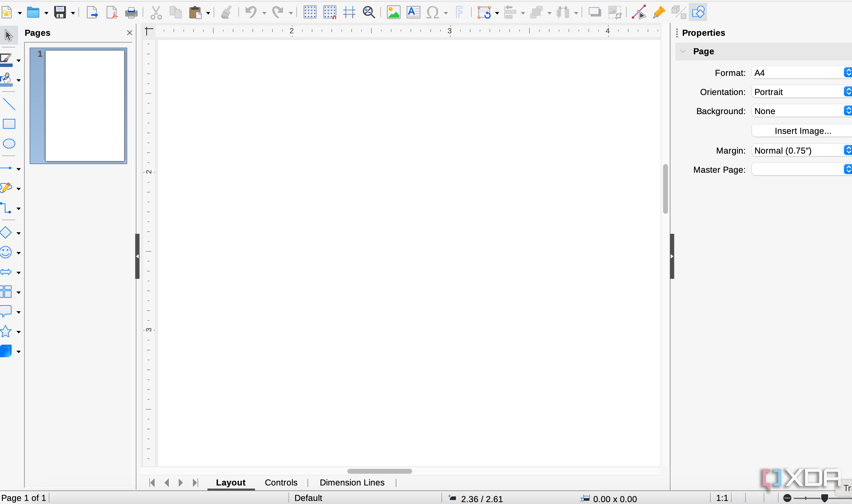Image resolution: width=852 pixels, height=504 pixels.
Task: Select the Ellipse tool
Action: [x=9, y=144]
